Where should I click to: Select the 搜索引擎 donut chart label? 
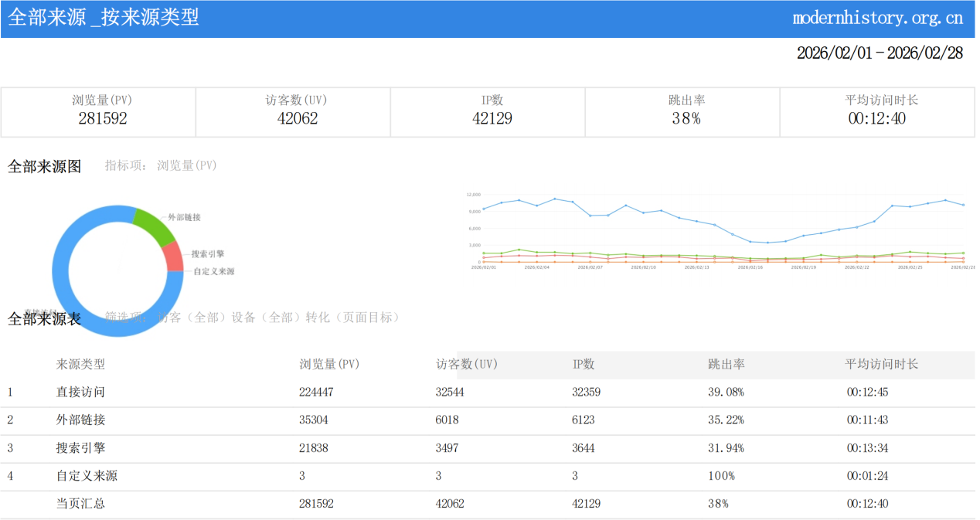coord(207,254)
